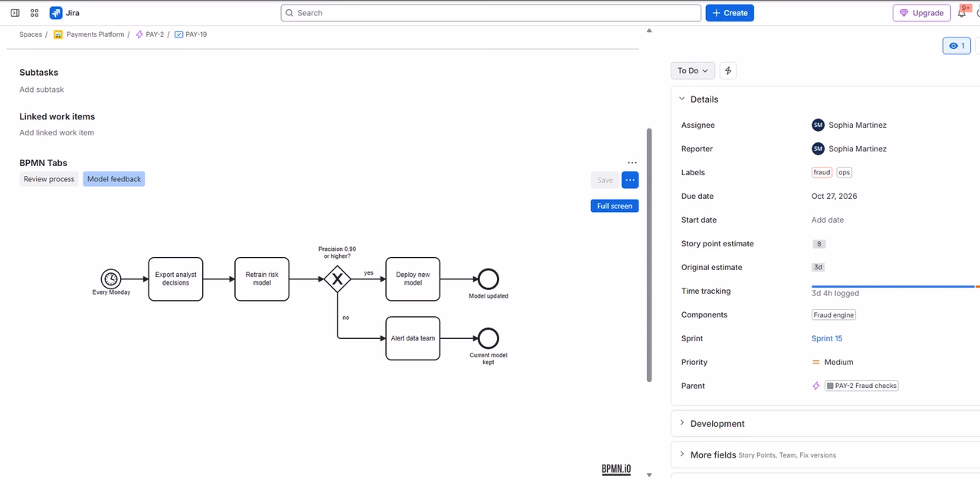Screen dimensions: 980x479
Task: Click the issue content scrollbar
Action: coord(649,255)
